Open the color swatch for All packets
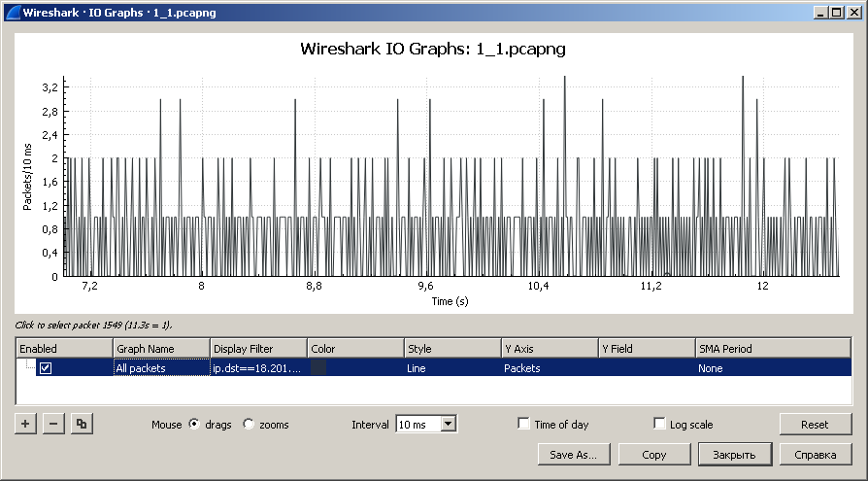This screenshot has height=481, width=868. tap(318, 368)
